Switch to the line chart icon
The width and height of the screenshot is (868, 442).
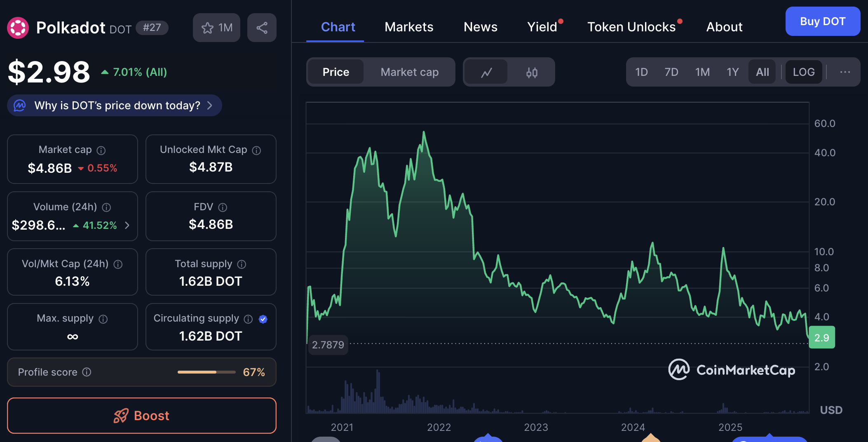pos(486,73)
